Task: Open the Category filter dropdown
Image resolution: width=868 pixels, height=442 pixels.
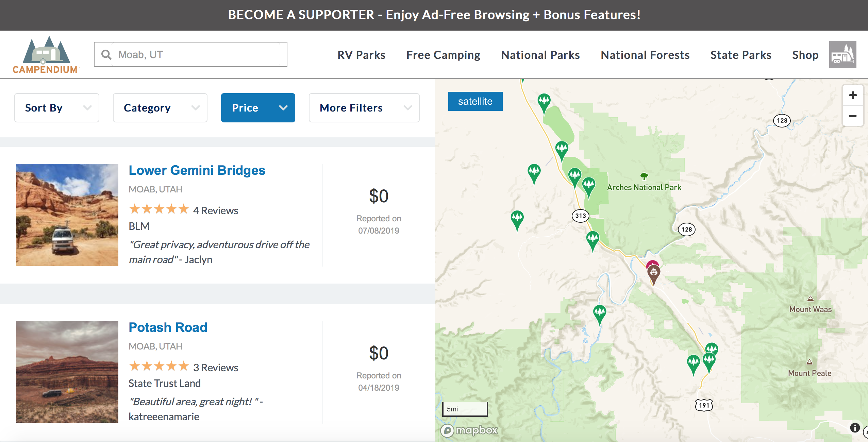Action: (160, 108)
